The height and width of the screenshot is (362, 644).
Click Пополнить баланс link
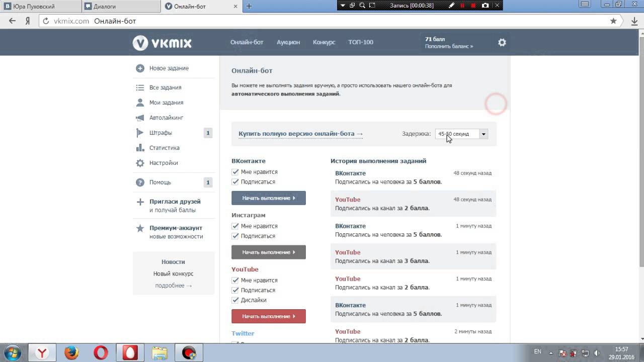[449, 46]
